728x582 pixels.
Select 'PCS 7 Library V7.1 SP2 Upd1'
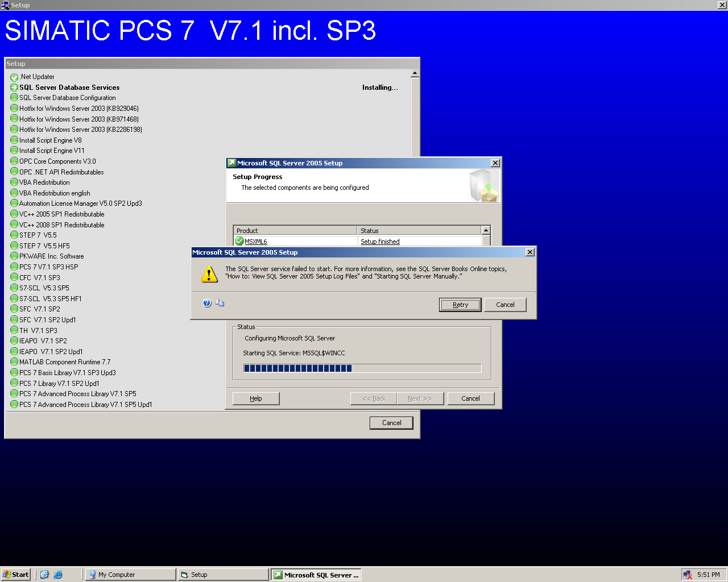coord(59,384)
